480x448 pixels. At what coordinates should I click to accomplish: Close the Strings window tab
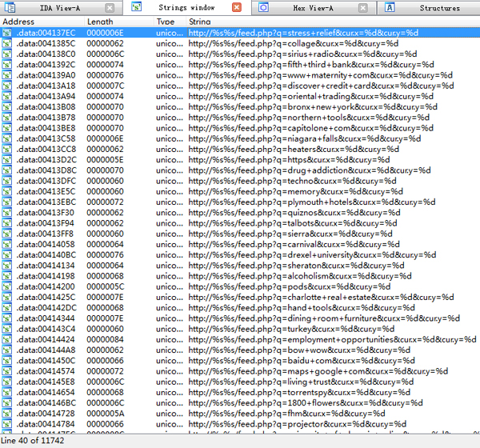click(x=237, y=7)
